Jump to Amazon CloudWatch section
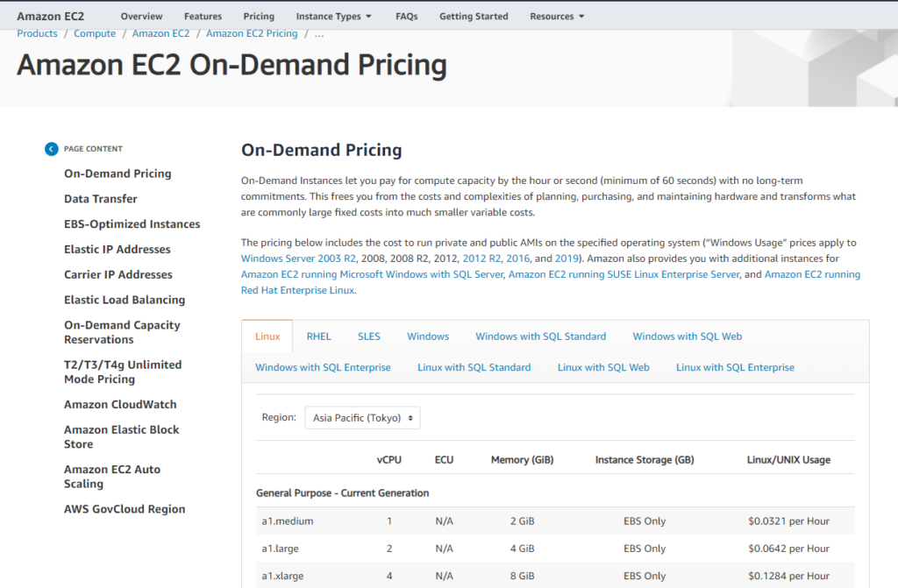 tap(120, 404)
